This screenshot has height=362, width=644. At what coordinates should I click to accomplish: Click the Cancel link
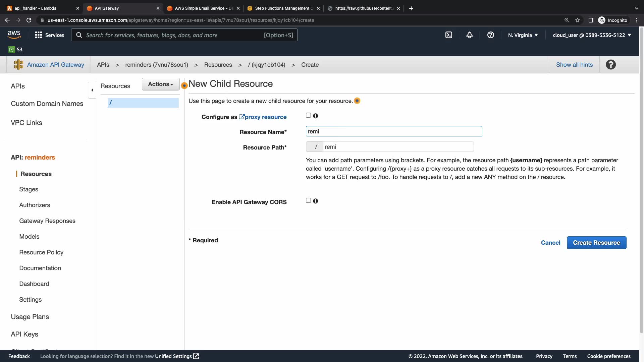click(x=550, y=243)
